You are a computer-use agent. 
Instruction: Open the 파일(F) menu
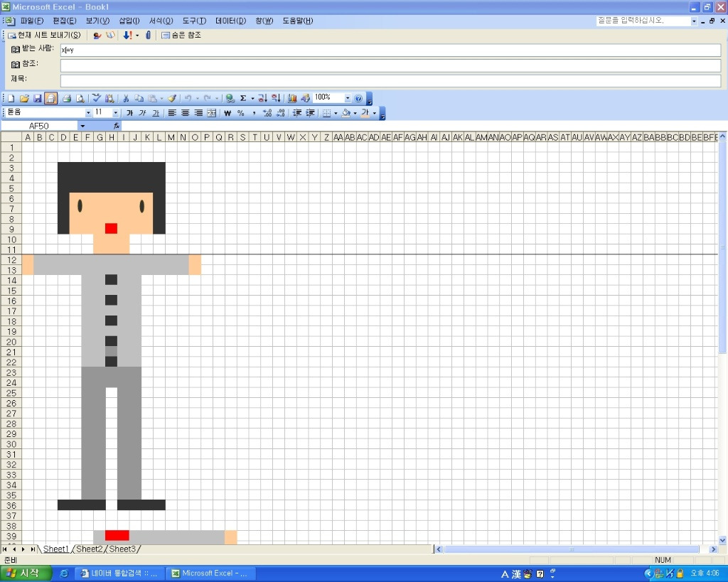point(32,21)
